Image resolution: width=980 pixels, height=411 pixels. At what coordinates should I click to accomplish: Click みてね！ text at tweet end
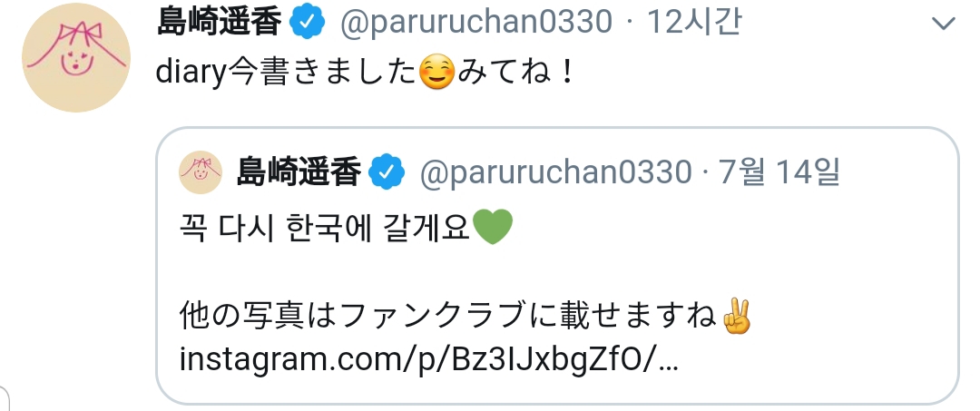pyautogui.click(x=515, y=73)
